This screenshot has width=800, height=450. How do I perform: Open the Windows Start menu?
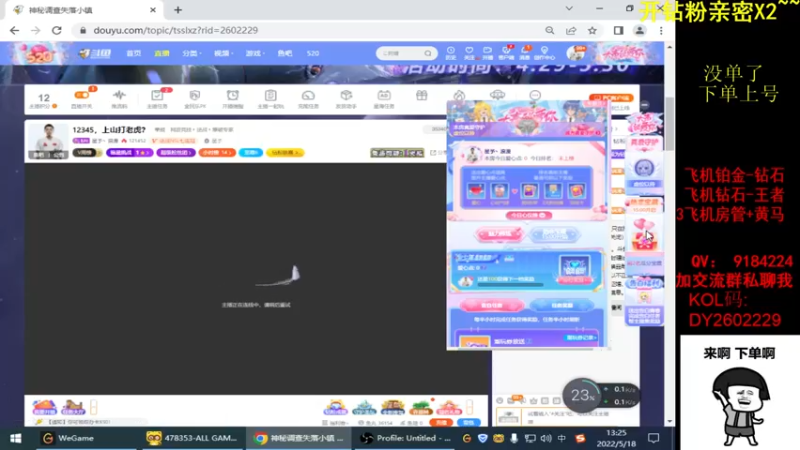point(15,438)
